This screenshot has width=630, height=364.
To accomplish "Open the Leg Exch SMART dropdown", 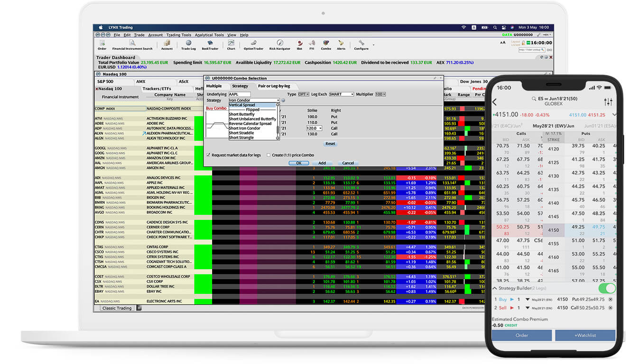I will 342,94.
